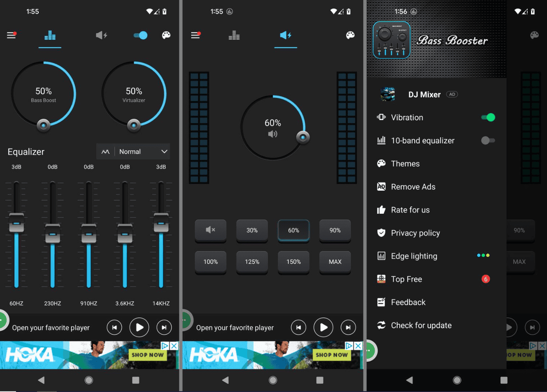Switch to equalizer tab in volume screen
547x392 pixels.
[x=234, y=35]
